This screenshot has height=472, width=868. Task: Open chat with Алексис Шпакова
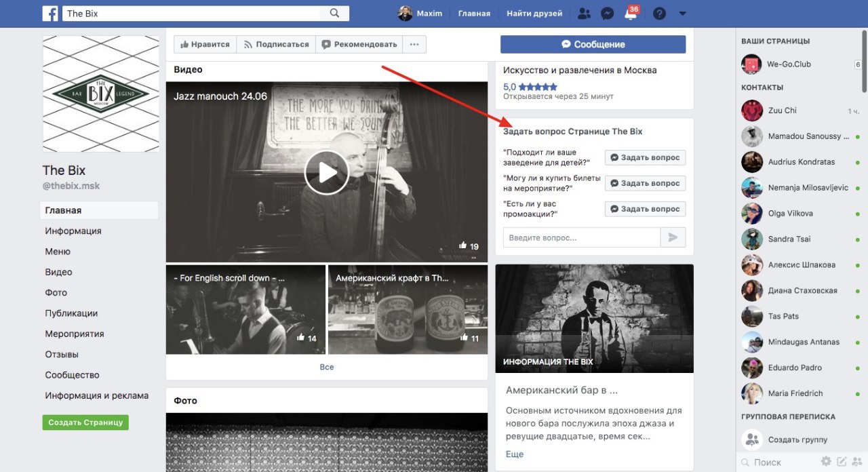click(799, 265)
